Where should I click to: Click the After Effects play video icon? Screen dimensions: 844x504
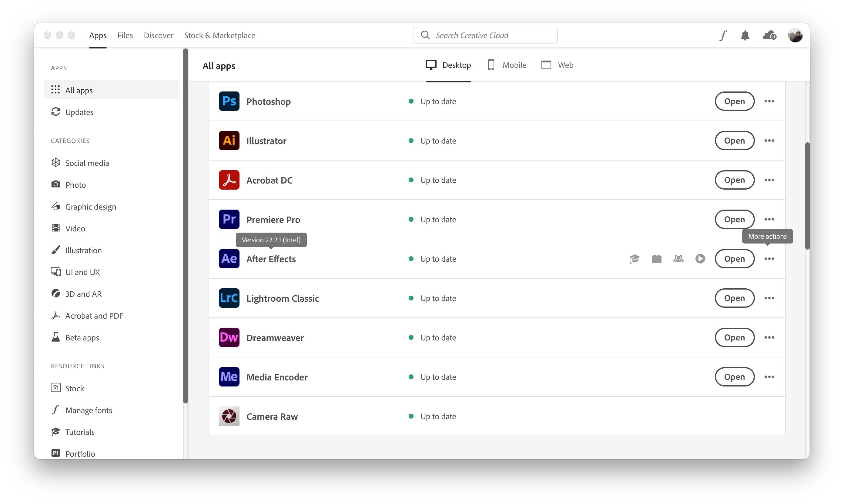point(700,259)
